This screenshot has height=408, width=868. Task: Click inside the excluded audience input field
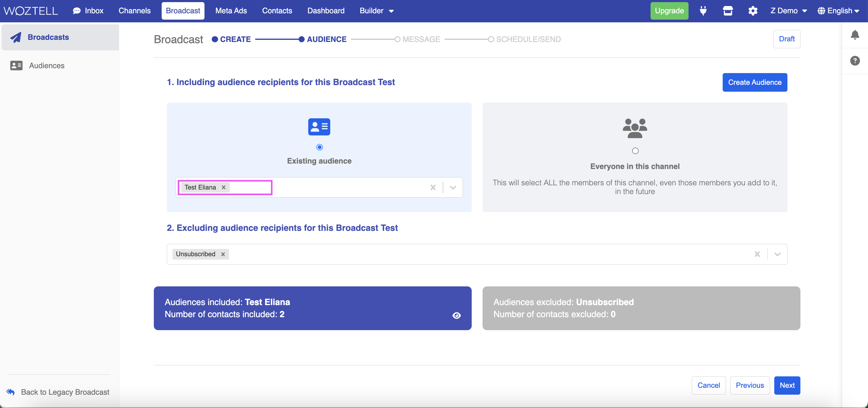[x=477, y=254]
